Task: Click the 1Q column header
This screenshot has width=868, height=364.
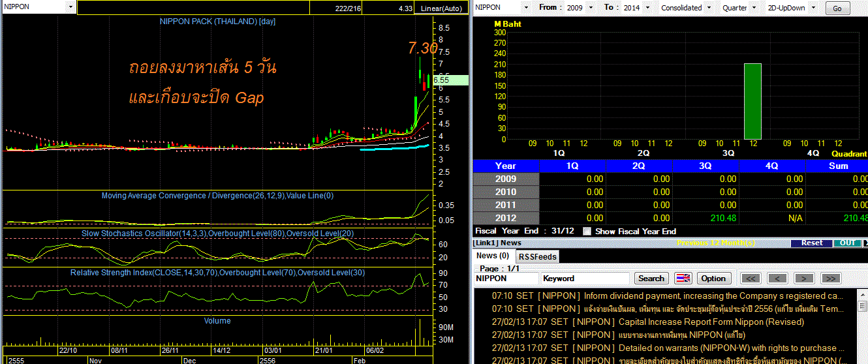Action: [572, 166]
